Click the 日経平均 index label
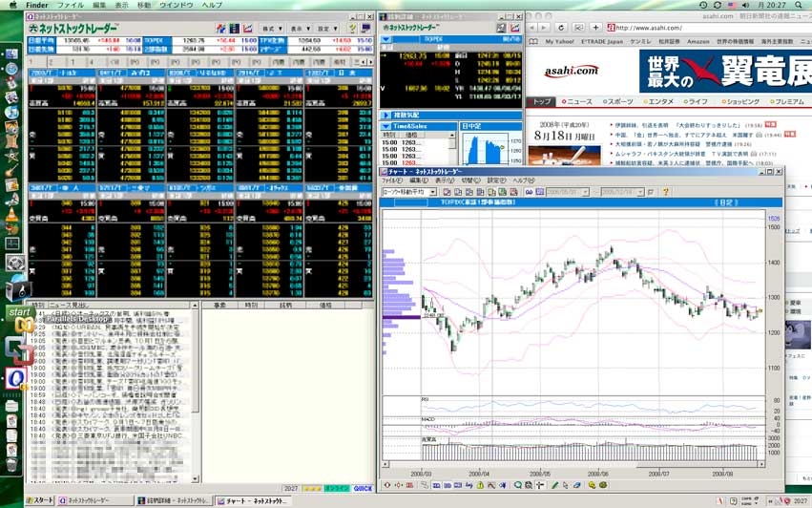812x508 pixels. (x=41, y=40)
